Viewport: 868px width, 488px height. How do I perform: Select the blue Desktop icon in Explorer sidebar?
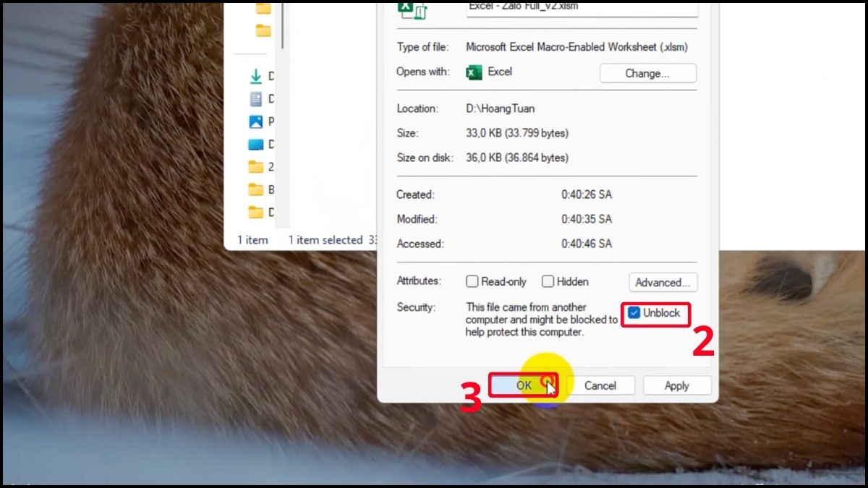click(x=255, y=144)
